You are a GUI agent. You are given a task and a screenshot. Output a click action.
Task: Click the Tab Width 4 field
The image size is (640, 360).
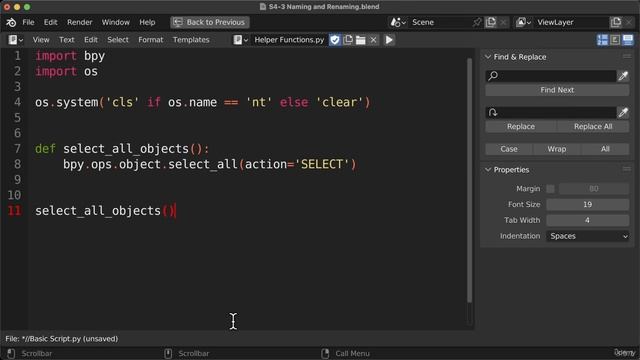tap(587, 220)
